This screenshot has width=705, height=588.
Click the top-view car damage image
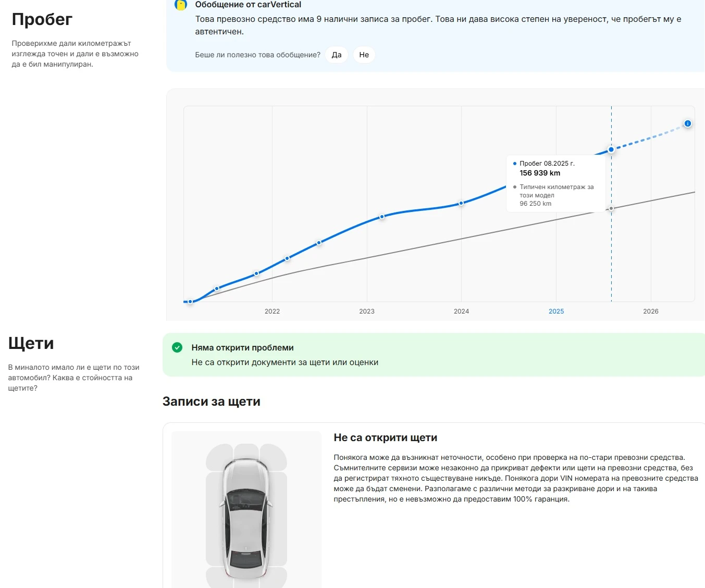tap(246, 510)
